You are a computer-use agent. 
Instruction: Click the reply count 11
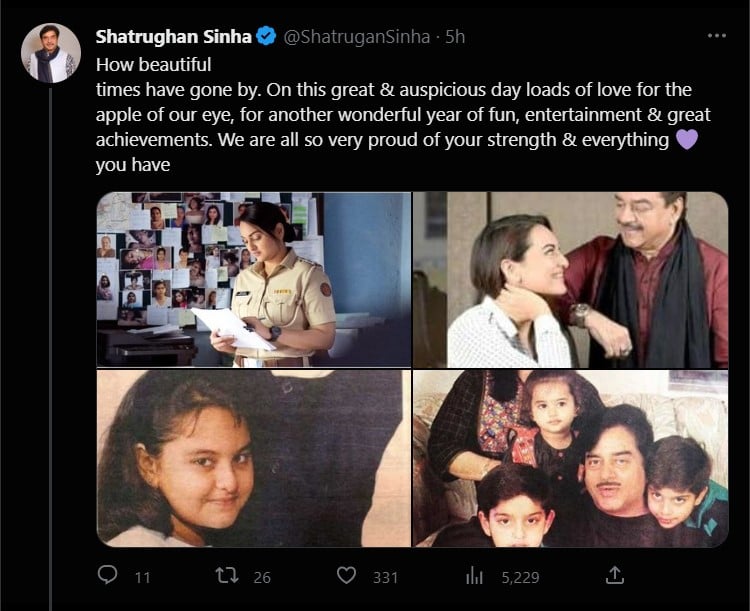pos(142,576)
